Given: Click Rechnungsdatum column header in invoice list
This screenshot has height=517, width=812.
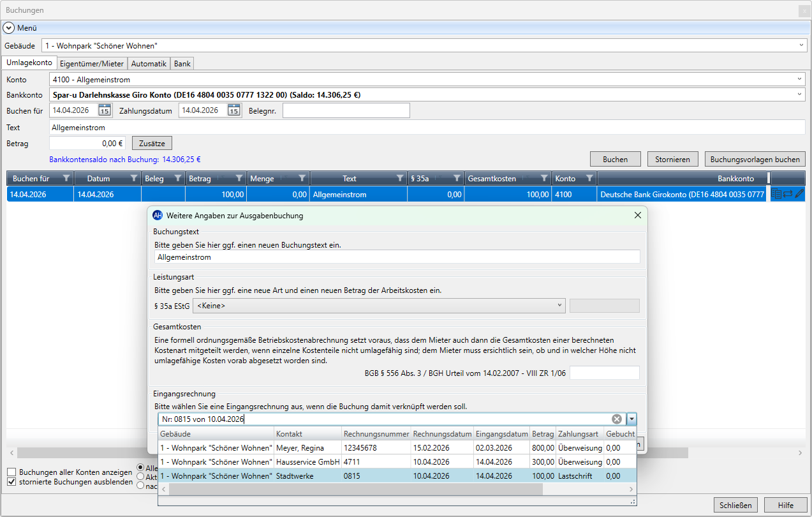Looking at the screenshot, I should tap(442, 434).
